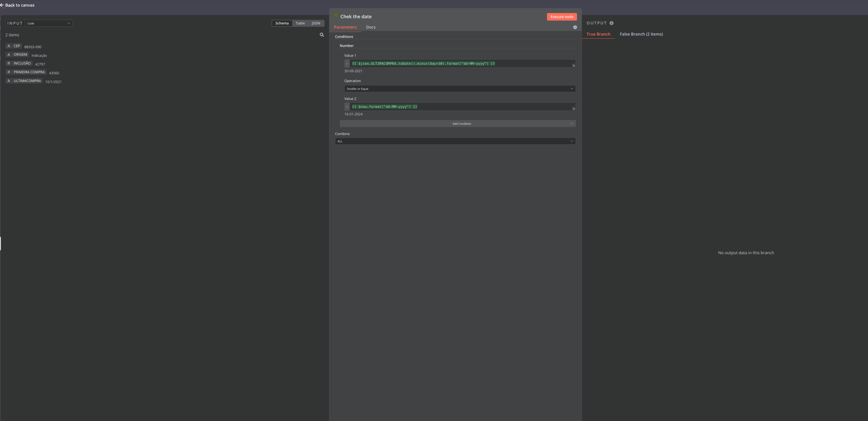Switch input view to Table
The width and height of the screenshot is (868, 421).
(x=300, y=23)
